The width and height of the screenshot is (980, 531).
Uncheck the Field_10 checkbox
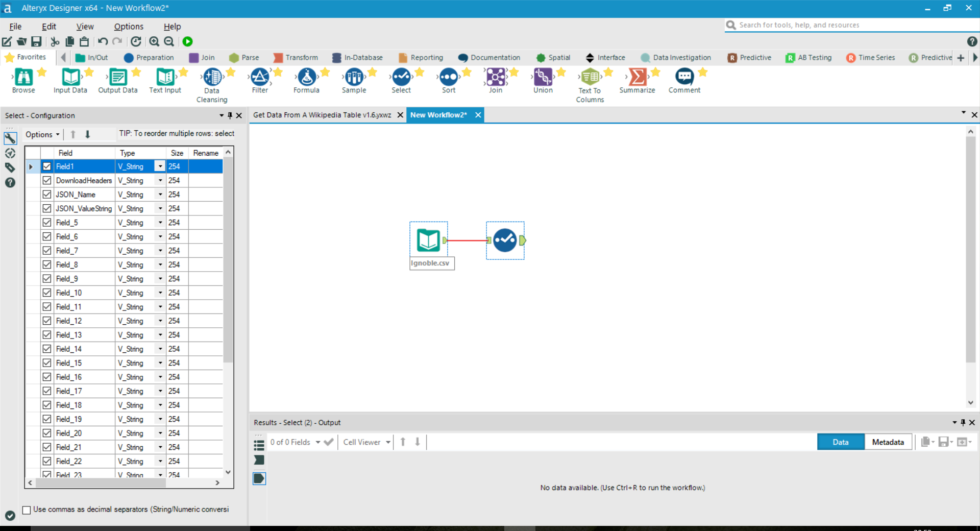(47, 293)
